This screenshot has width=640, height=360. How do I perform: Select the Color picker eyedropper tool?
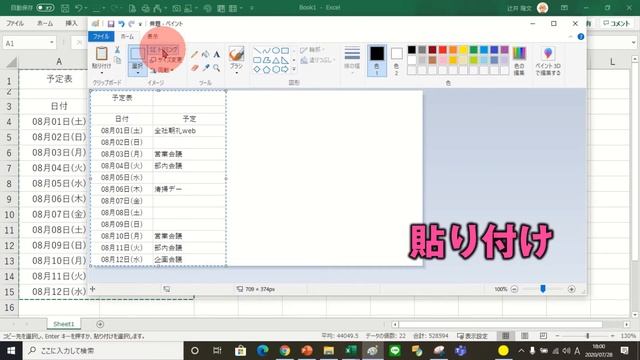pos(206,67)
